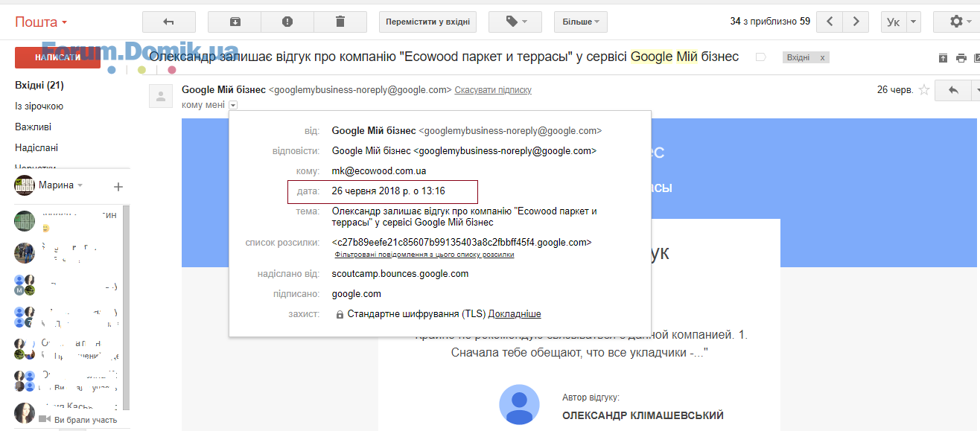The image size is (980, 431).
Task: Toggle the importance marker beside subject
Action: (760, 57)
